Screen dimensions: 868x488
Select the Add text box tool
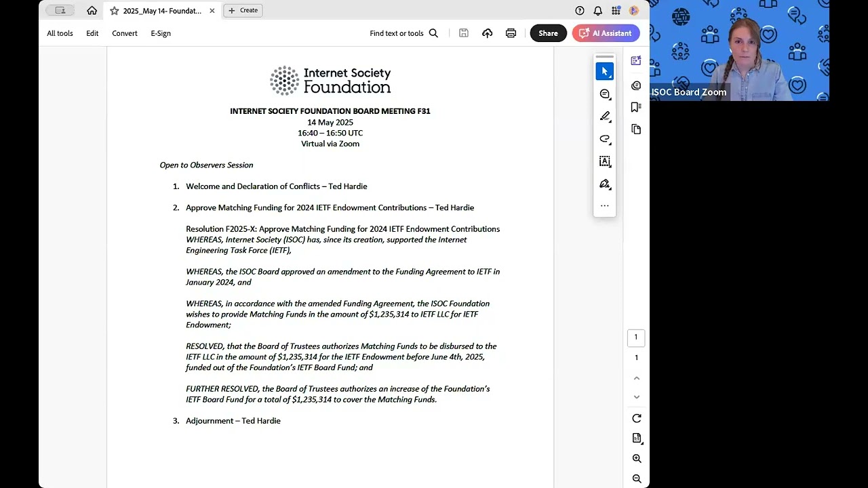pyautogui.click(x=605, y=161)
